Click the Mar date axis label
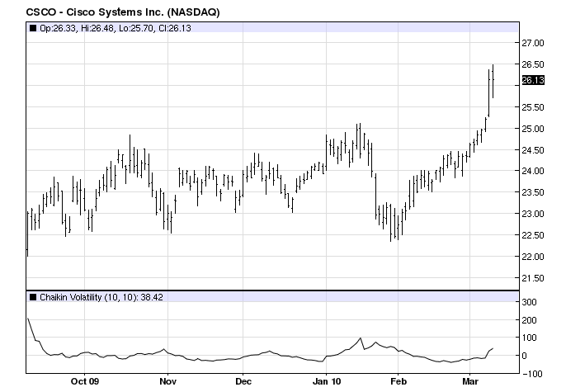 tap(470, 381)
